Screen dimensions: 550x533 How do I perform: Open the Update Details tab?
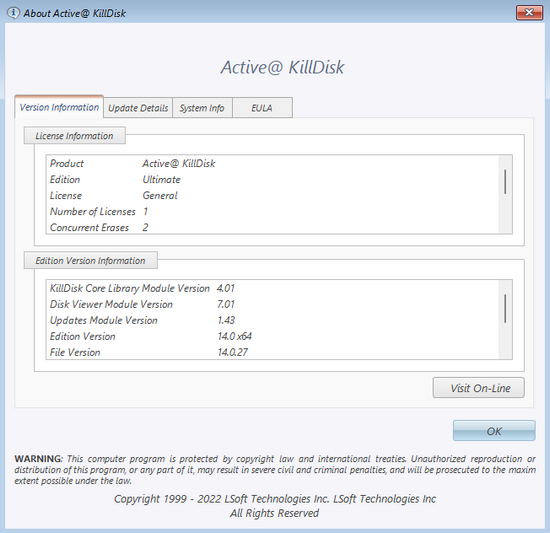(x=138, y=108)
